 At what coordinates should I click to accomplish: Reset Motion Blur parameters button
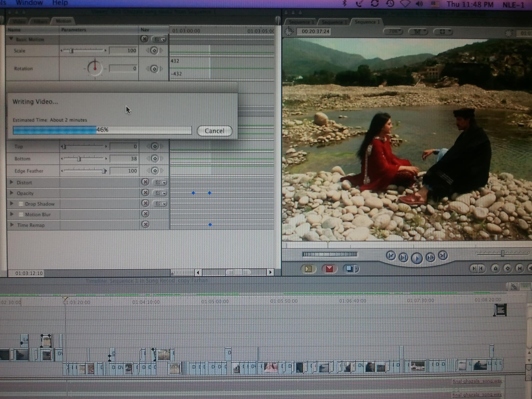tap(145, 214)
